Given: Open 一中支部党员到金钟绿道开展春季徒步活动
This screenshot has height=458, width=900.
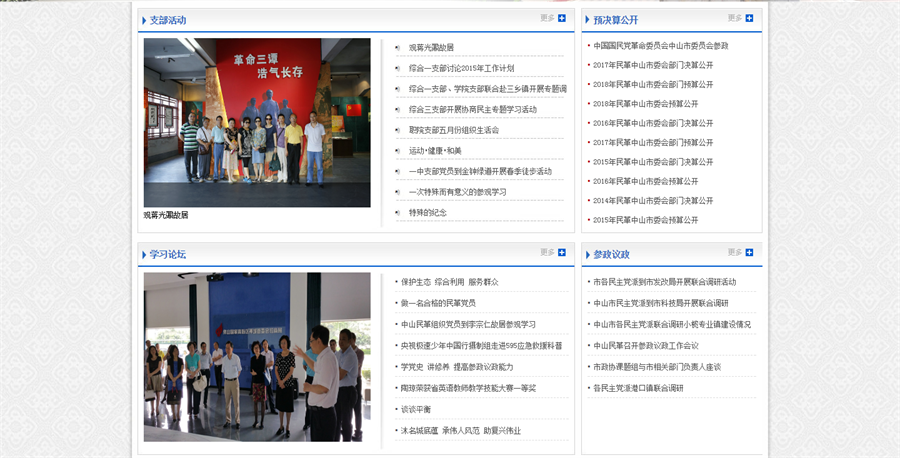Looking at the screenshot, I should tap(480, 172).
